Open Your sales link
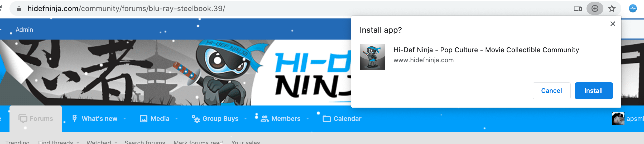 coord(246,142)
